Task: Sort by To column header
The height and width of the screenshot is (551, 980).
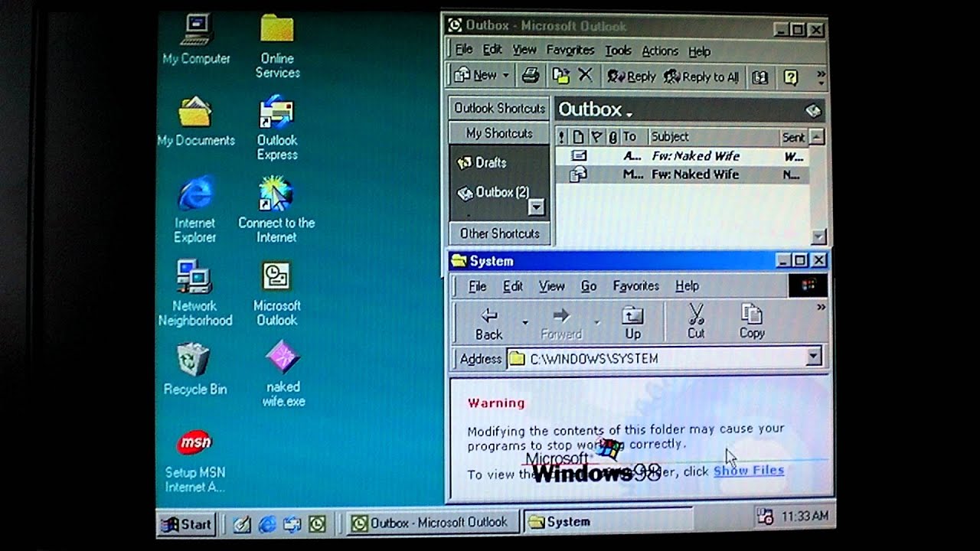Action: pyautogui.click(x=633, y=137)
